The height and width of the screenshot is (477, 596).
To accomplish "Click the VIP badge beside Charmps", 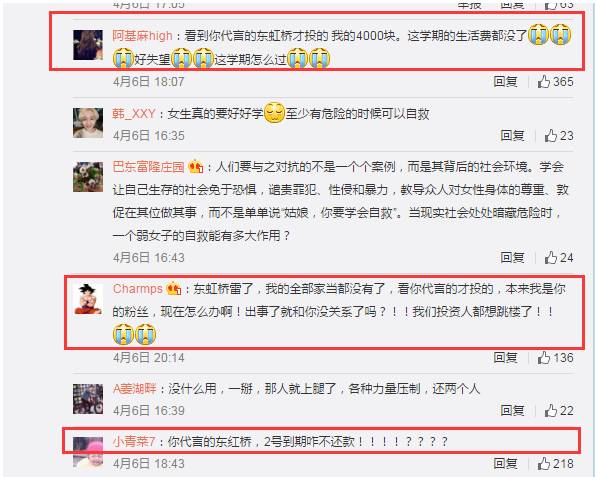I will (x=174, y=289).
